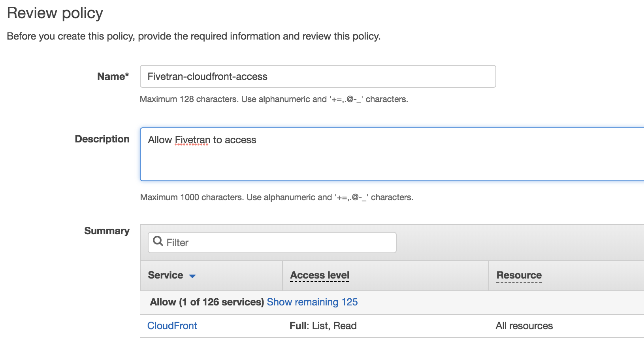Click the Filter search box in Summary
The image size is (644, 345).
[x=272, y=243]
